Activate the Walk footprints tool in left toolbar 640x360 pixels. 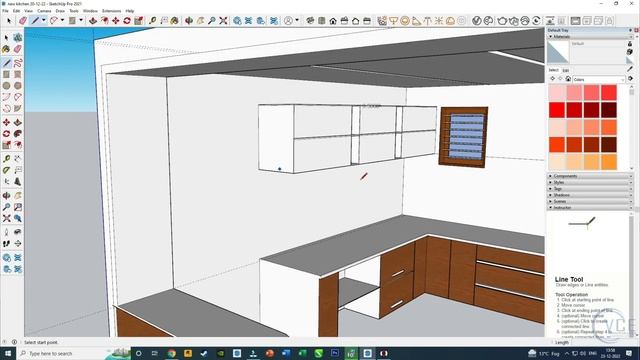[x=6, y=244]
